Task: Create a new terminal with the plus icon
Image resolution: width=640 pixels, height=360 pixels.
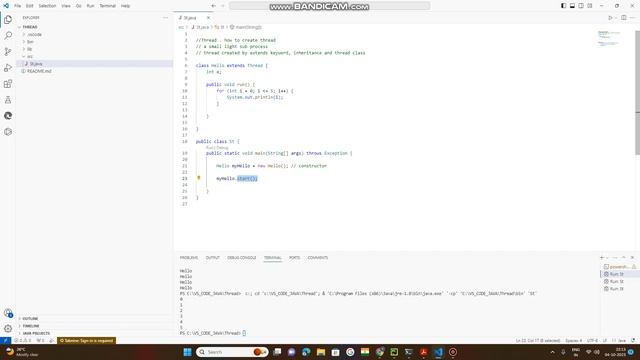Action: pyautogui.click(x=602, y=258)
